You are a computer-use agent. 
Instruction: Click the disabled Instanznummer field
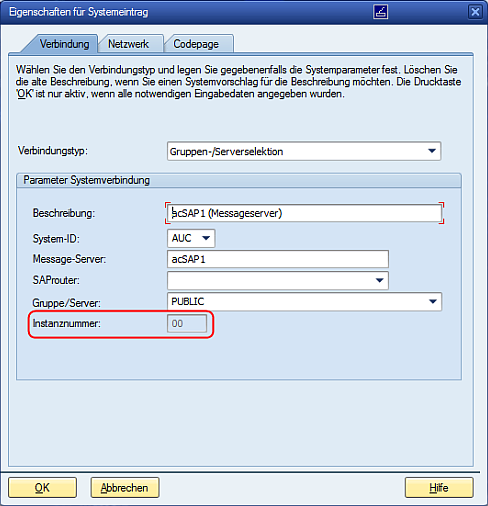tap(187, 323)
